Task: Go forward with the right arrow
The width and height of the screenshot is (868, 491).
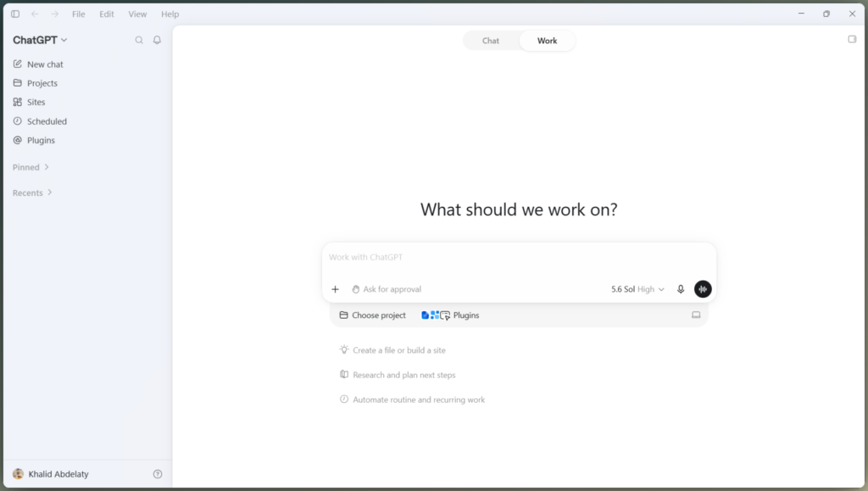Action: pos(54,14)
